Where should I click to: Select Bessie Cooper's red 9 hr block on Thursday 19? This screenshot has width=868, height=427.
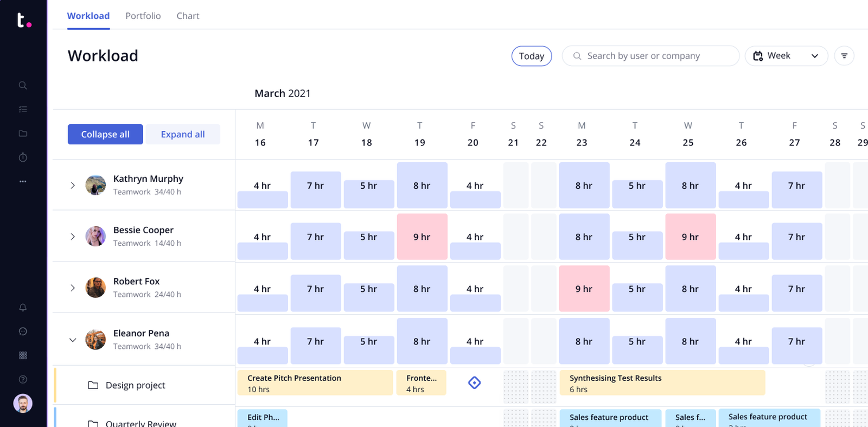click(x=422, y=237)
